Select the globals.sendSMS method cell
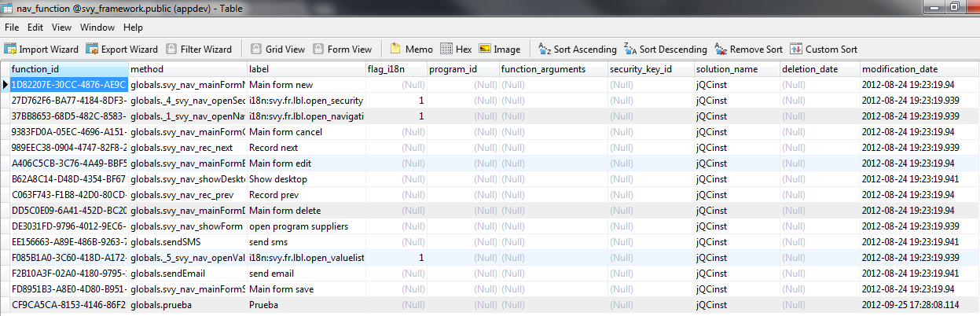The height and width of the screenshot is (316, 980). point(187,242)
